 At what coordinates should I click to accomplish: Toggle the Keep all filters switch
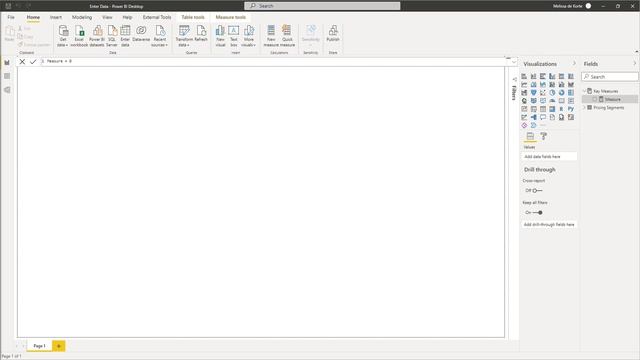click(537, 213)
